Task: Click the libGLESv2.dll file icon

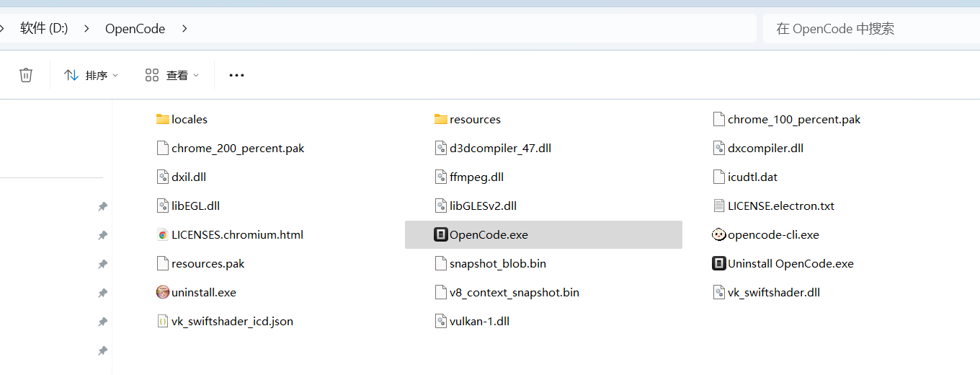Action: tap(441, 206)
